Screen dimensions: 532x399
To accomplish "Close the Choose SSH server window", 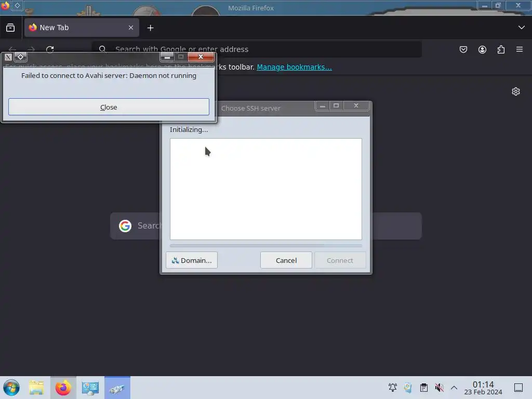I will point(356,106).
